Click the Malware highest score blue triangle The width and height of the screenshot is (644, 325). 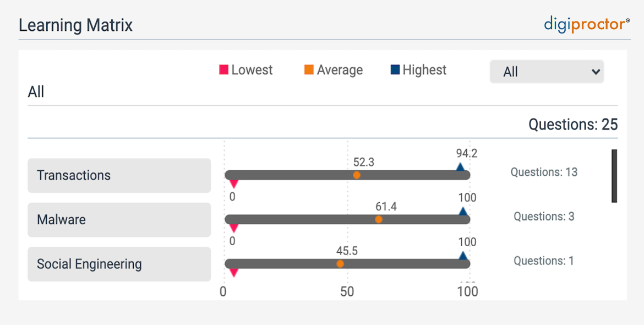(463, 212)
